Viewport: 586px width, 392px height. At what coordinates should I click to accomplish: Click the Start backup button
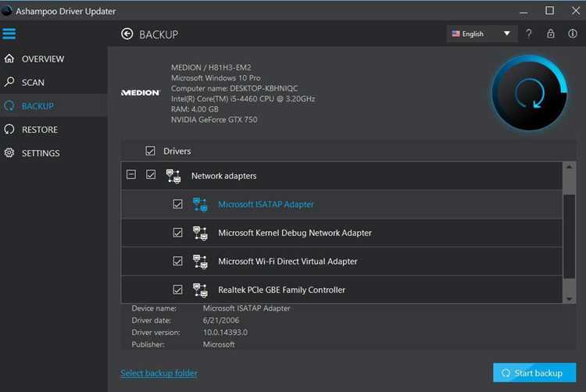534,372
